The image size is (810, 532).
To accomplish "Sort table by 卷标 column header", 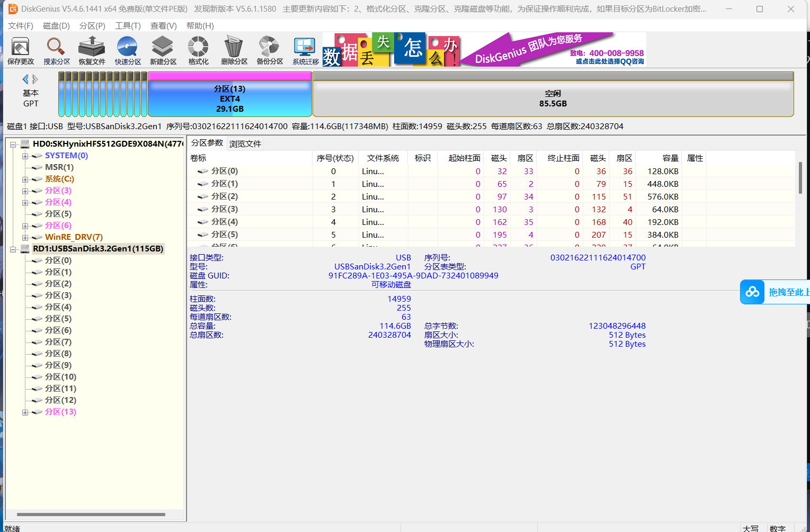I will [x=250, y=158].
